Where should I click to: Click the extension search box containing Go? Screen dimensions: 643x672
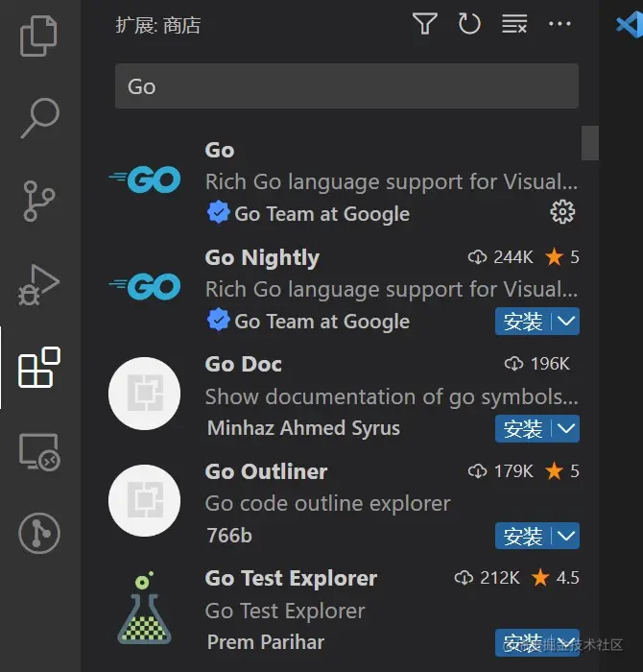tap(345, 86)
